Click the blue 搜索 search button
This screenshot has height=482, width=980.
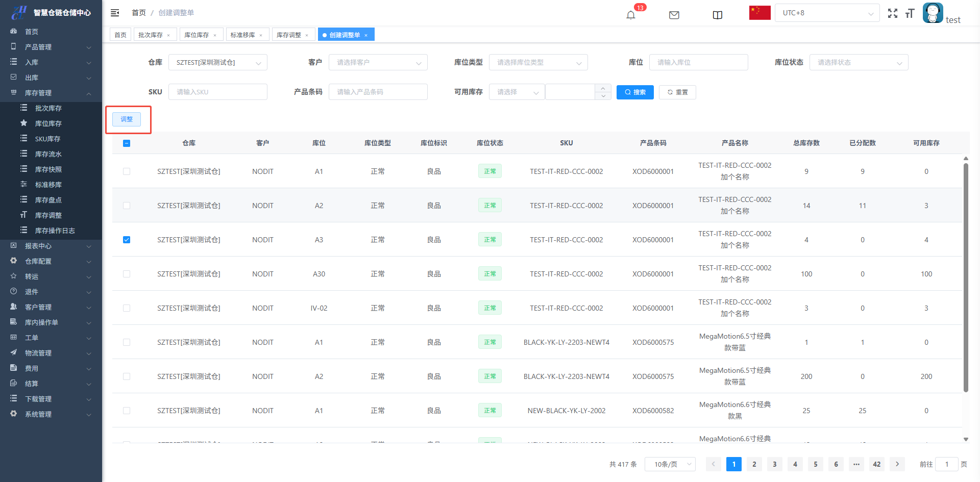pos(635,92)
